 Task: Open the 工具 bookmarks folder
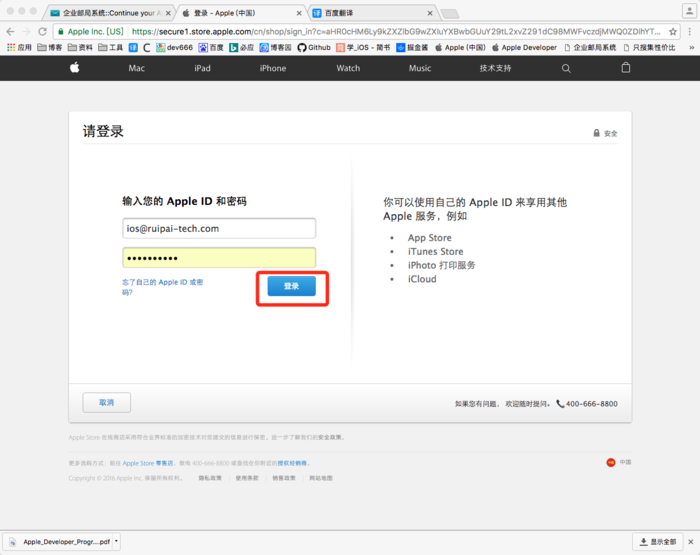click(x=110, y=47)
